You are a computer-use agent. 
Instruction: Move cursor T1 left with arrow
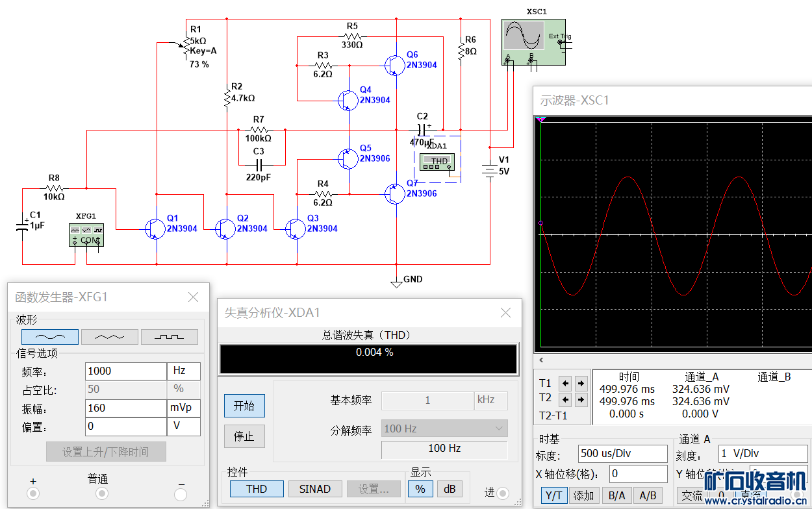tap(565, 383)
